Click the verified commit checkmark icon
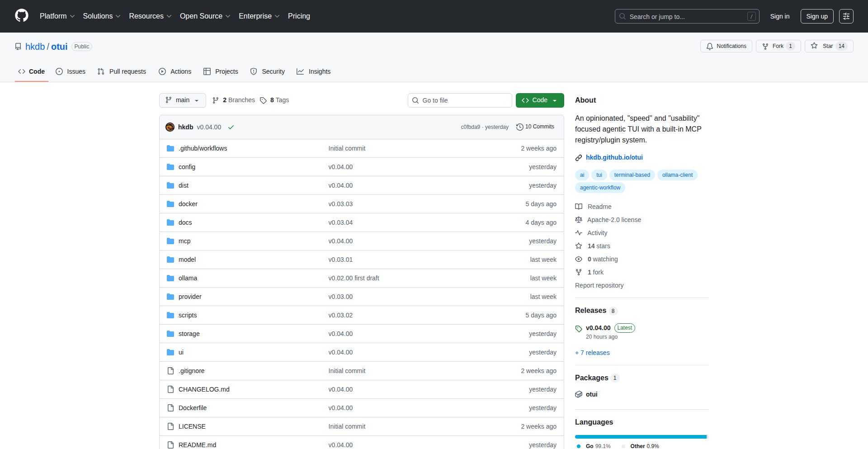 (x=231, y=127)
